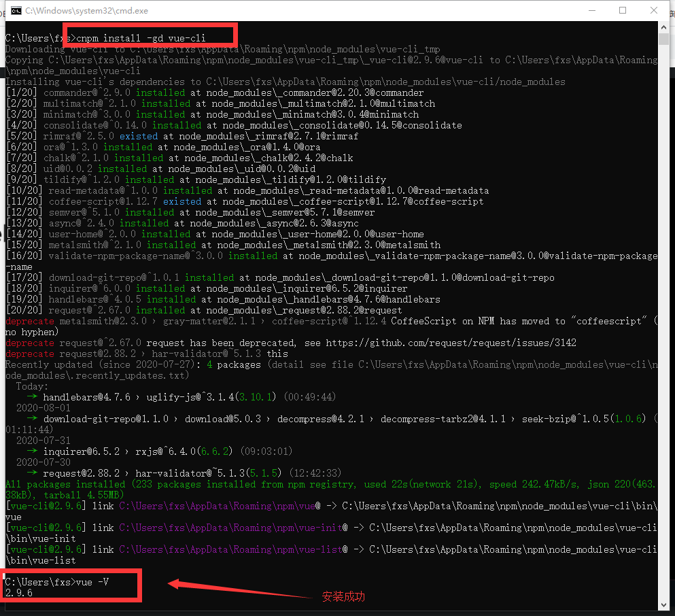
Task: Click the command 'cnpm install -gd vue-cli'
Action: (x=141, y=38)
